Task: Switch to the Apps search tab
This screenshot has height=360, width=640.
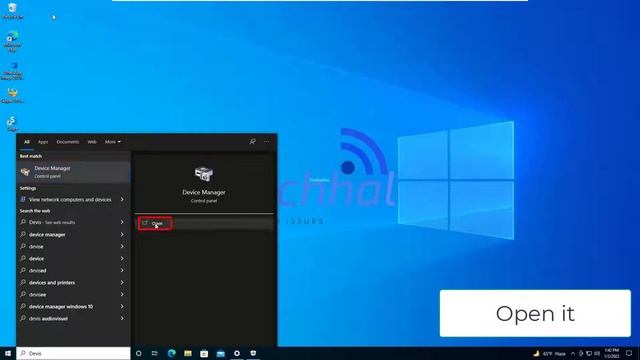Action: (x=43, y=142)
